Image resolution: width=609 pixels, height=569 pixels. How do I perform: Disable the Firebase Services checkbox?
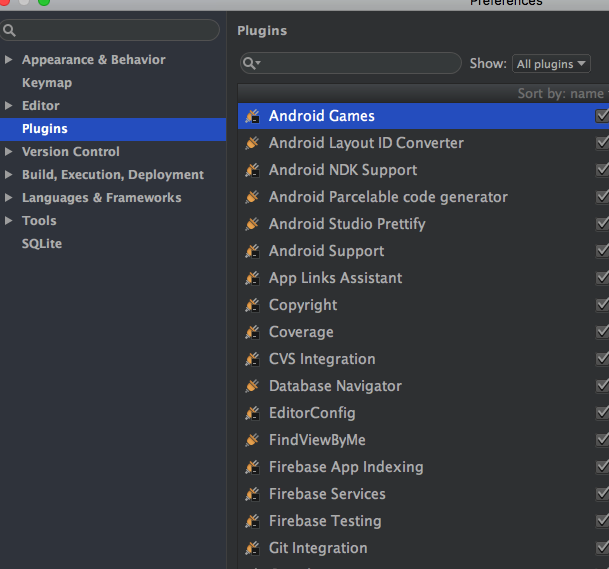pyautogui.click(x=602, y=494)
